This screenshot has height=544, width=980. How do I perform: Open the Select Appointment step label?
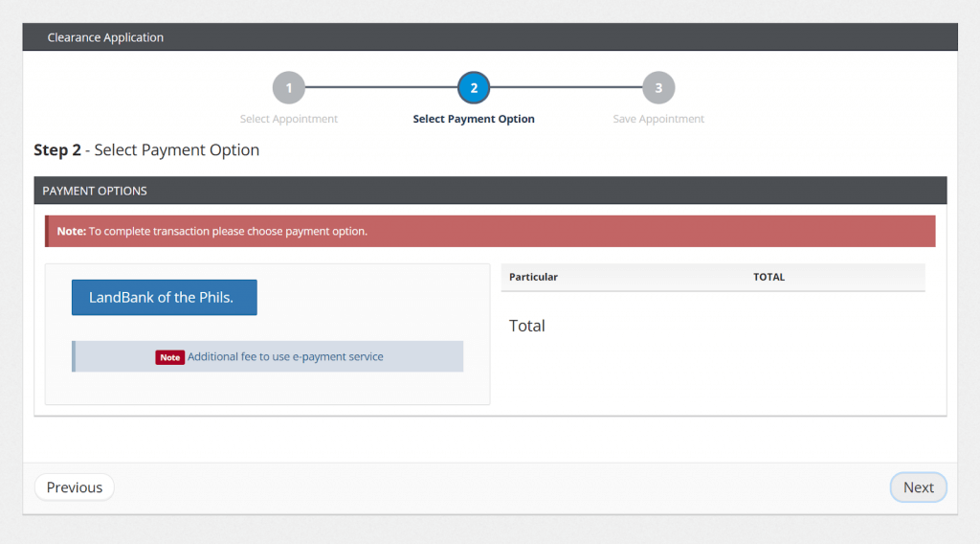[288, 119]
